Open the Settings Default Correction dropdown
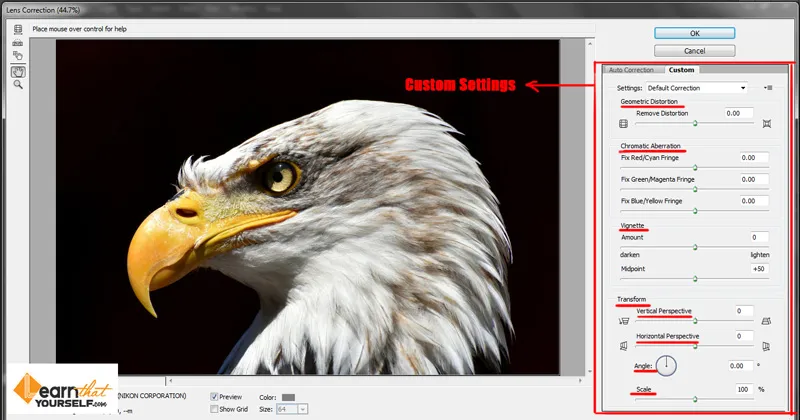This screenshot has width=800, height=420. 696,88
